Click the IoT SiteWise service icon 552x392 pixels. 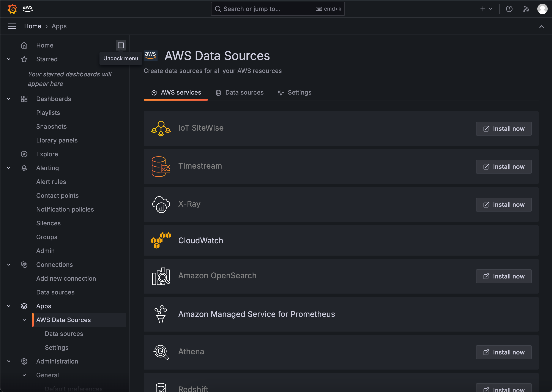(x=161, y=128)
